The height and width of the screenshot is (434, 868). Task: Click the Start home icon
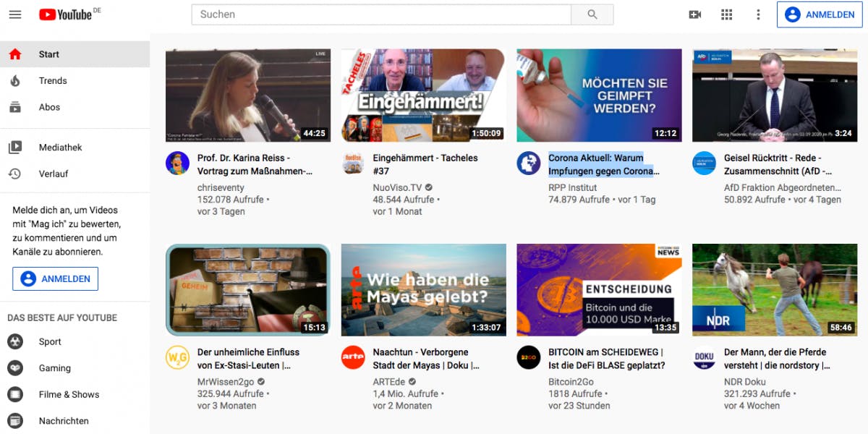point(15,54)
